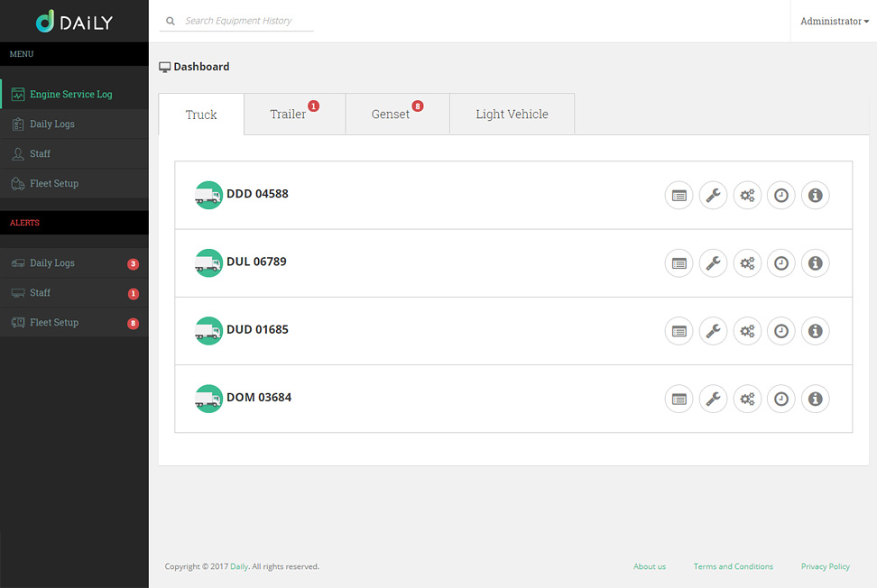Click the wrench icon for DDD 04588

point(713,195)
